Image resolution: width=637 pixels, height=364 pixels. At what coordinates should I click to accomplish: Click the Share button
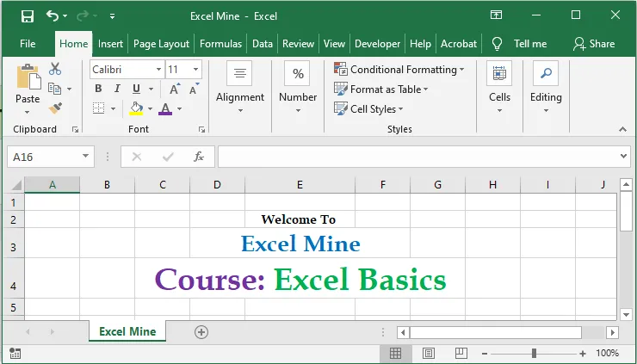594,44
